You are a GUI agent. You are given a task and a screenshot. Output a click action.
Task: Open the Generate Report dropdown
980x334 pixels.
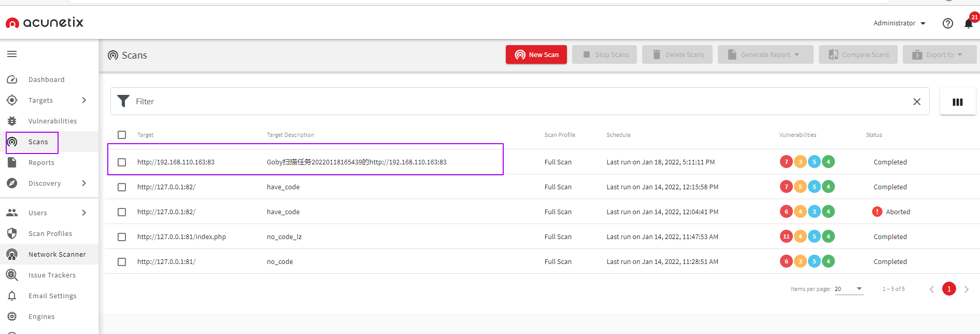click(765, 54)
